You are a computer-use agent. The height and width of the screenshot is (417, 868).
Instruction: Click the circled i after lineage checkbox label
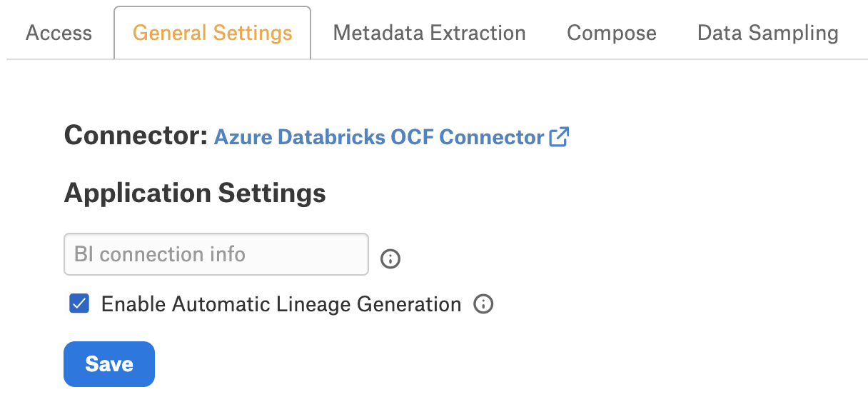click(483, 304)
